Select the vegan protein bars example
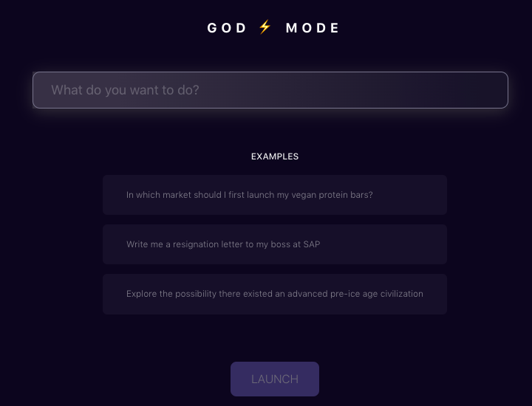The height and width of the screenshot is (406, 532). [275, 195]
